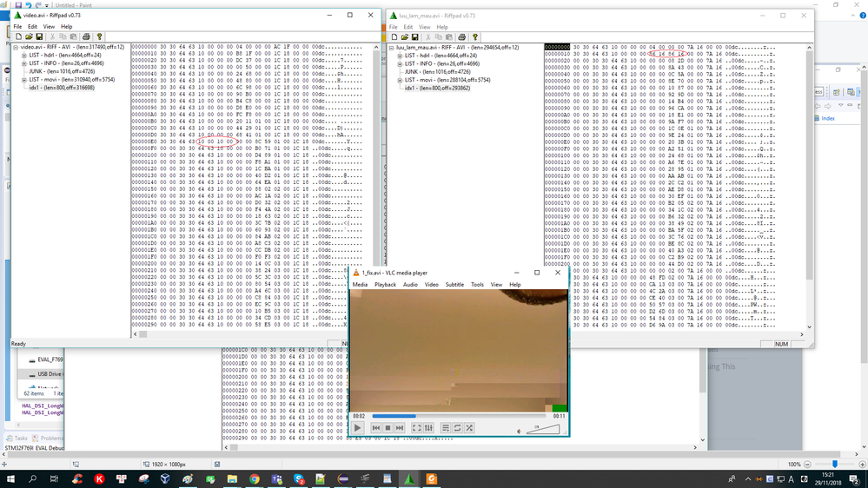Click taskbar search magnifier
Viewport: 868px width, 488px height.
point(32,479)
